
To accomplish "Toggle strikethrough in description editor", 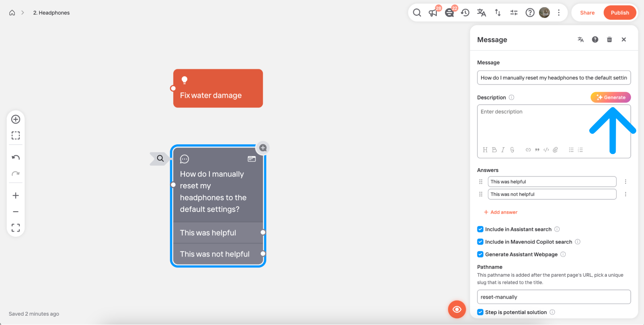I will [512, 150].
